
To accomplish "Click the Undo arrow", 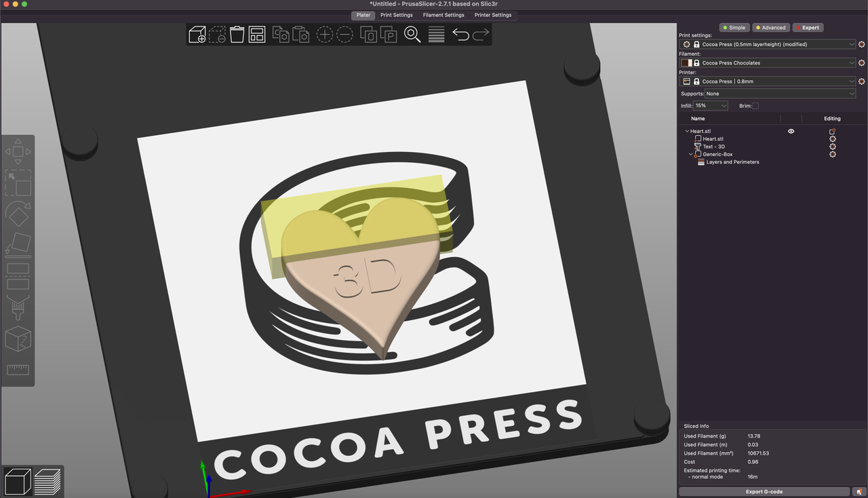I will point(460,34).
